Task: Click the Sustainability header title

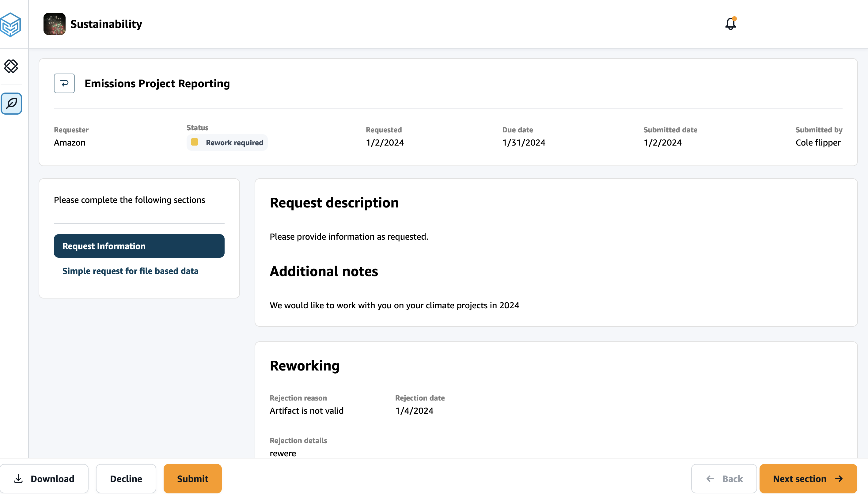Action: pyautogui.click(x=106, y=24)
